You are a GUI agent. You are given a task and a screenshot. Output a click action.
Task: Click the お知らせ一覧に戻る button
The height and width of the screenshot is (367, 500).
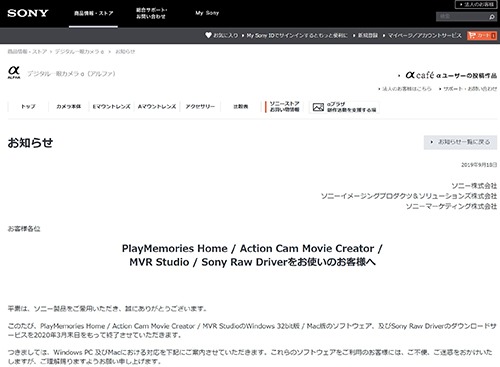point(460,142)
